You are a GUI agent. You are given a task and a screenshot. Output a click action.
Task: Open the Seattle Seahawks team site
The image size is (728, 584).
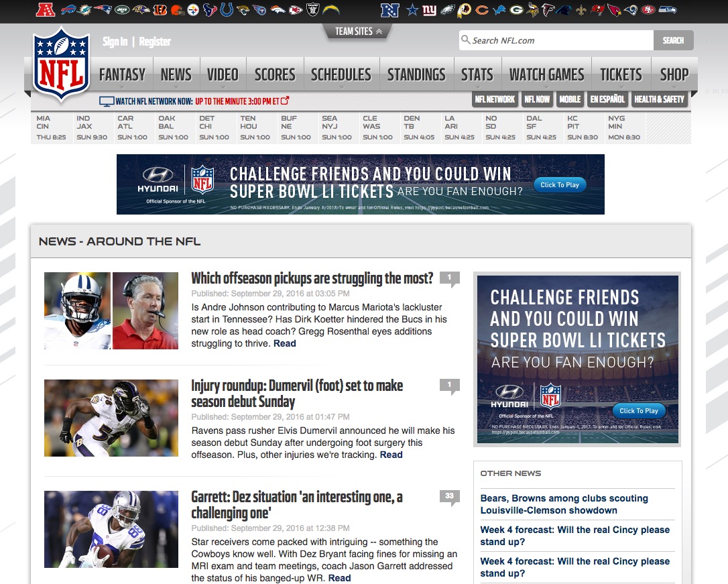coord(668,10)
